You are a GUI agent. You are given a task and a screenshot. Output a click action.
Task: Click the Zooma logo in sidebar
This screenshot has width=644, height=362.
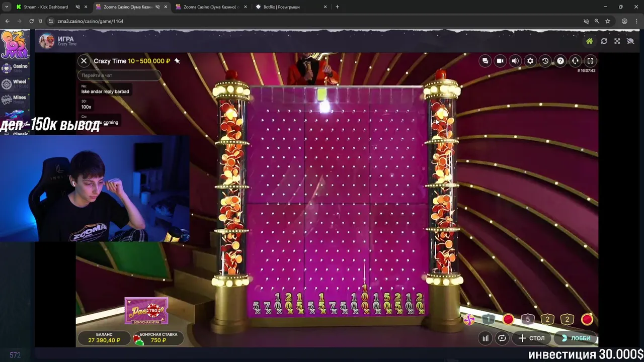[x=15, y=45]
